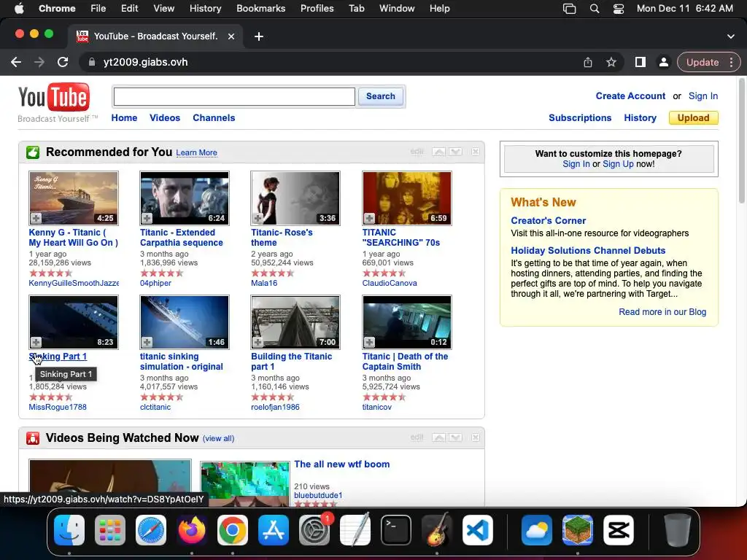Go to the Videos tab
The image size is (747, 560).
(x=165, y=117)
